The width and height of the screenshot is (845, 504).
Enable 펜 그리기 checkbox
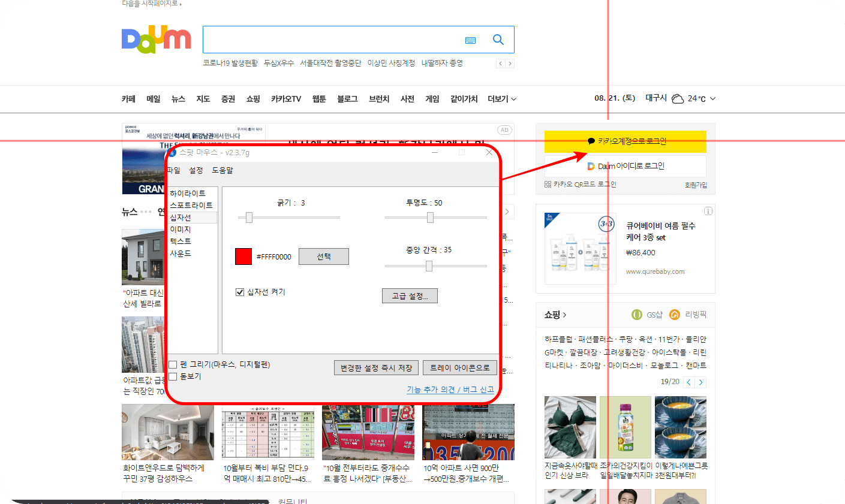tap(173, 364)
